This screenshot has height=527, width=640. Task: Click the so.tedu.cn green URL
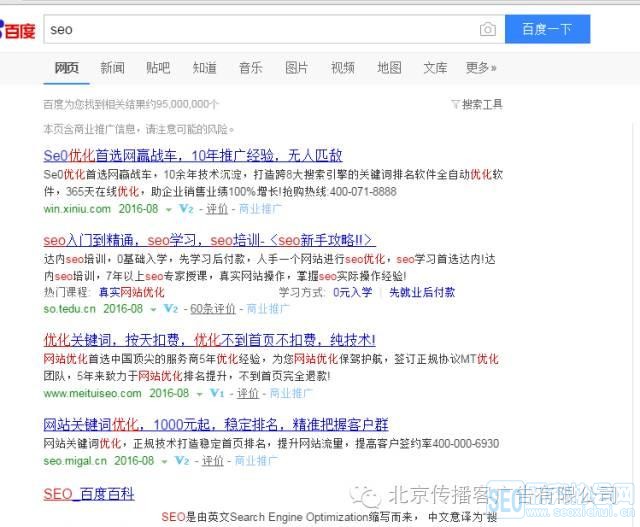click(69, 309)
